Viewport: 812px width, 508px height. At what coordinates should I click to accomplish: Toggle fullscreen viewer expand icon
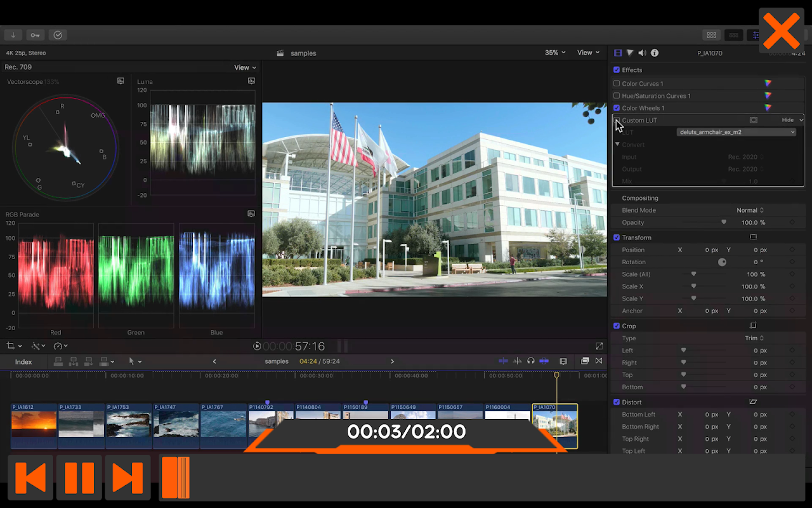(599, 346)
